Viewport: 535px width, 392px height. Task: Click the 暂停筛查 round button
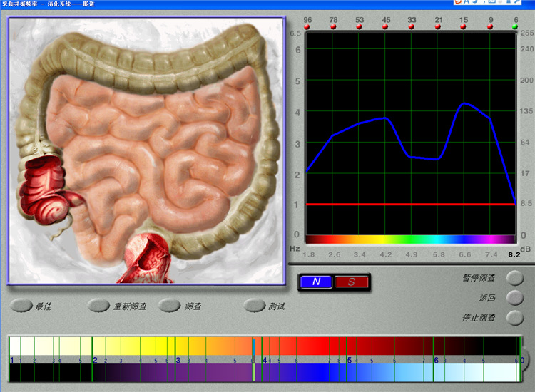click(514, 277)
